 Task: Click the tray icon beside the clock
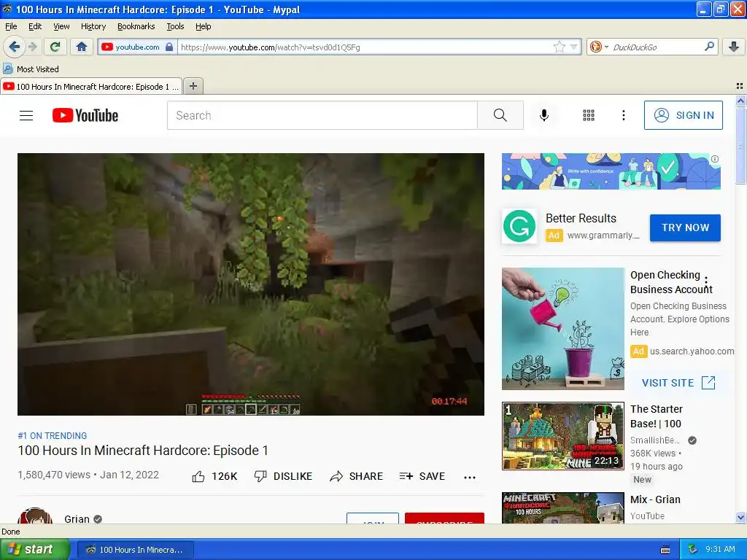693,549
